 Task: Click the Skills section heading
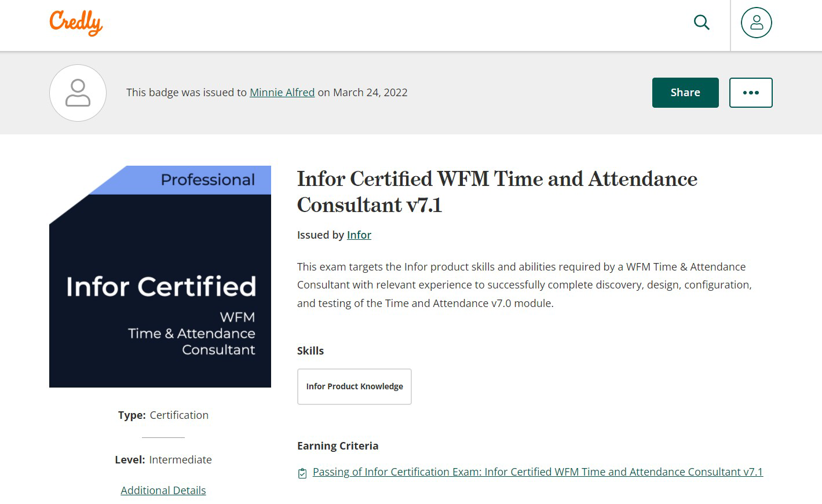[x=310, y=350]
